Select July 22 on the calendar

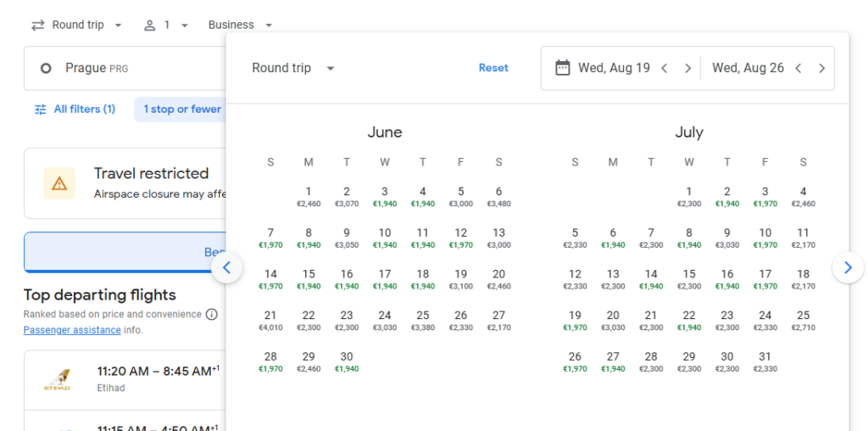click(x=689, y=321)
